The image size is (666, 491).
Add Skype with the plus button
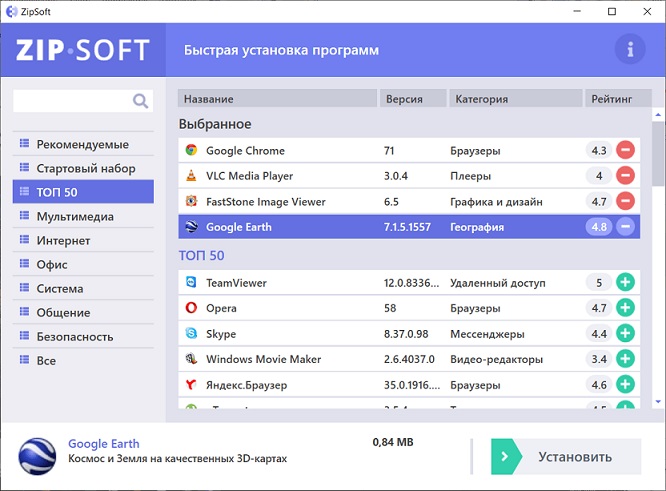coord(625,333)
